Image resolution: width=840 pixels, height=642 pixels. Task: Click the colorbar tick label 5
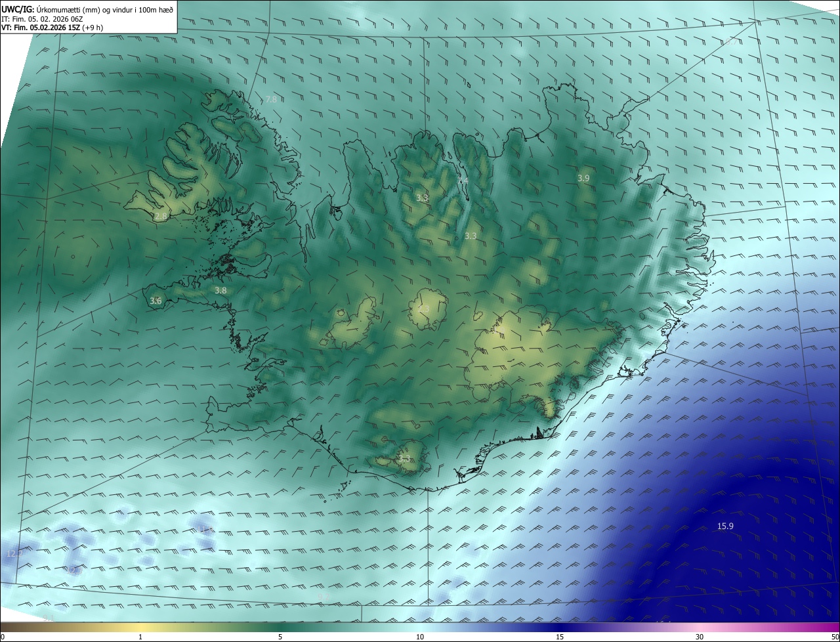click(280, 637)
